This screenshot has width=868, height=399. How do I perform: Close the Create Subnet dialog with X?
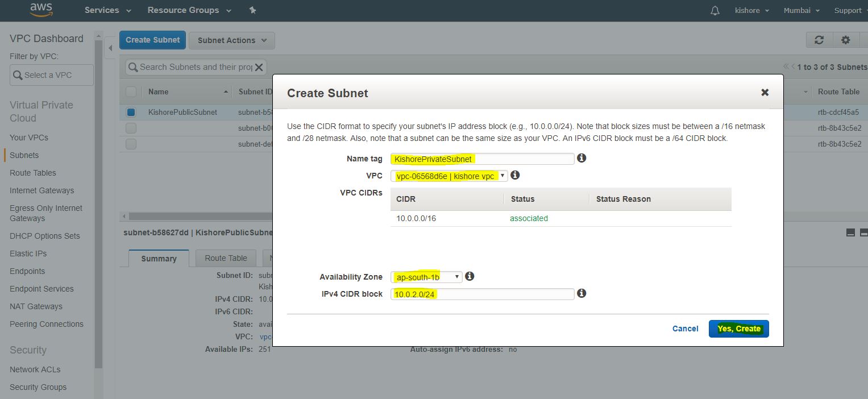(x=765, y=92)
